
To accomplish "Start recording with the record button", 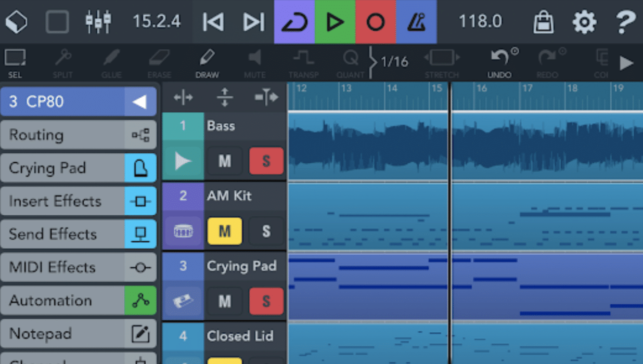I will pyautogui.click(x=376, y=22).
